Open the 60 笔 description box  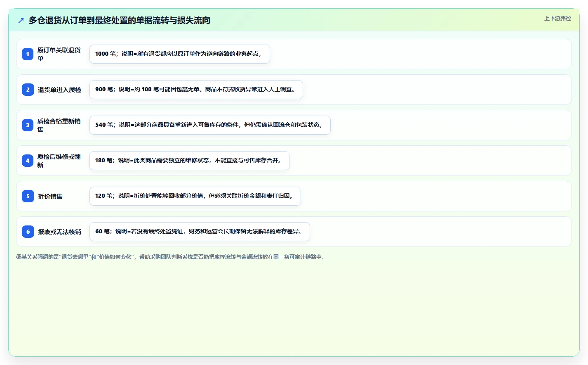tap(200, 232)
